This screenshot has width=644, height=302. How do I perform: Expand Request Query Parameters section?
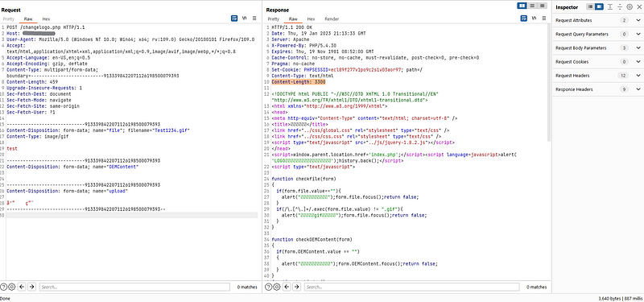tap(638, 34)
